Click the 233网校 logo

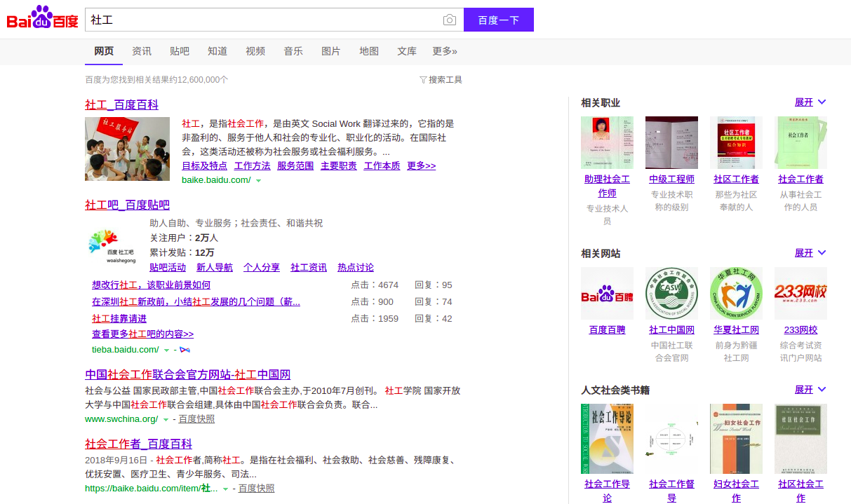point(800,293)
